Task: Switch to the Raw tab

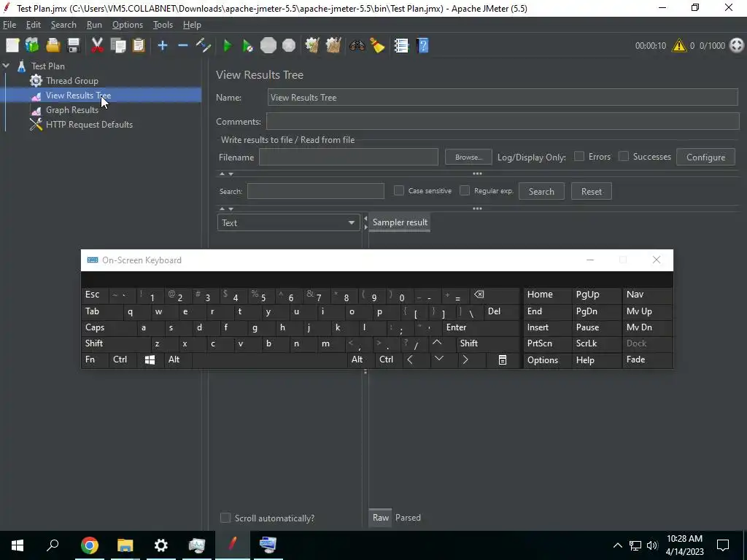Action: click(x=381, y=518)
